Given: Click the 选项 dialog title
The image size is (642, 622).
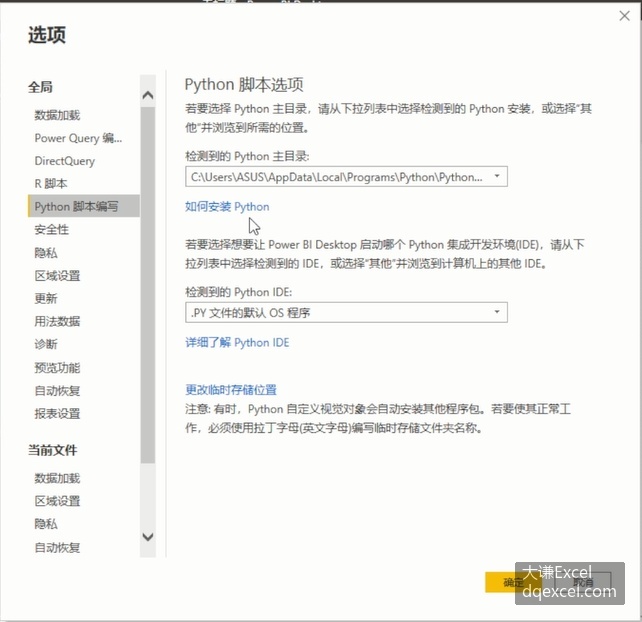Looking at the screenshot, I should tap(47, 35).
